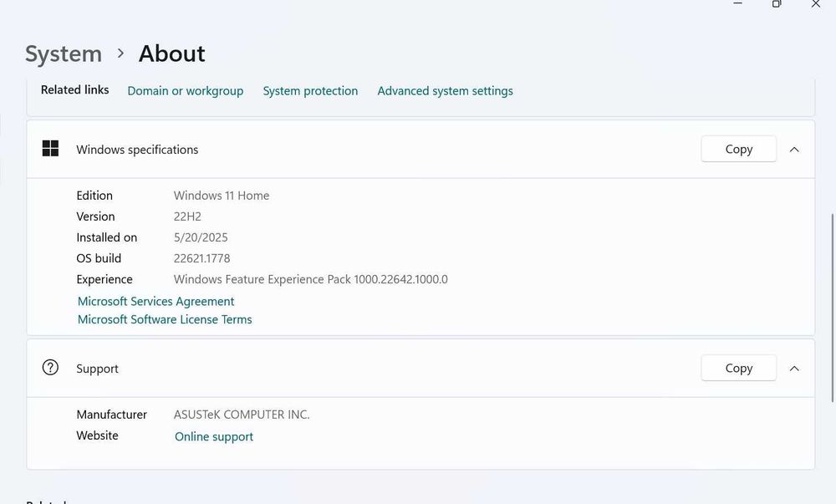Collapse the Support section chevron
Screen dimensions: 836x504
click(x=794, y=369)
